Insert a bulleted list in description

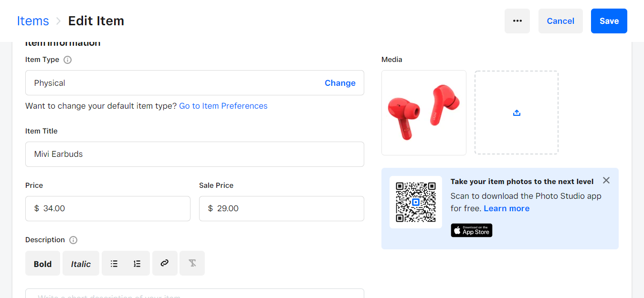click(x=114, y=263)
